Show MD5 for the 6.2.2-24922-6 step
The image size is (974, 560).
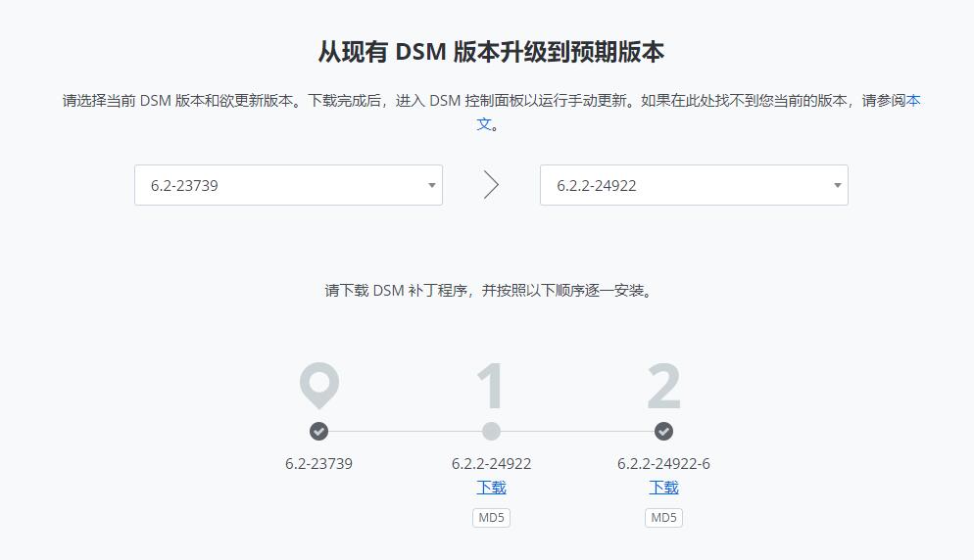pyautogui.click(x=663, y=518)
